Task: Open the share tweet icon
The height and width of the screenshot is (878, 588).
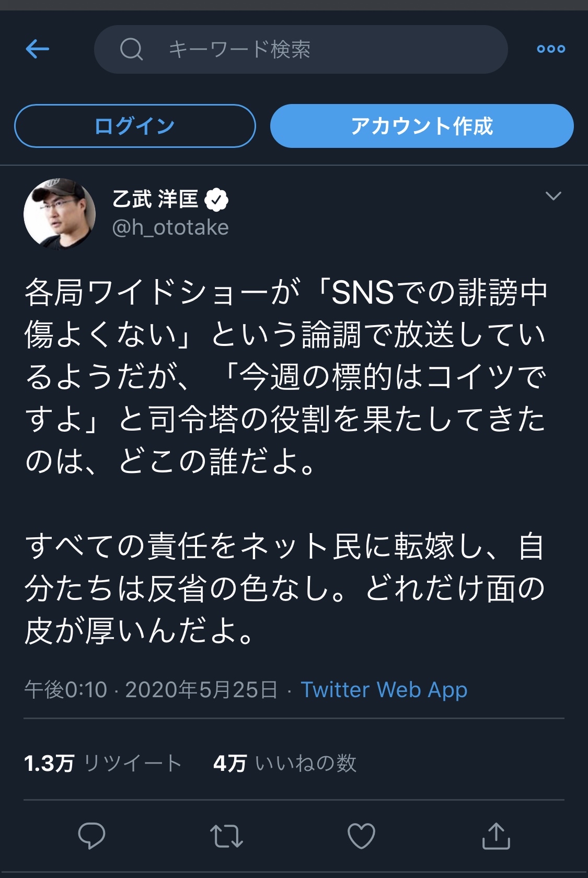Action: pos(495,835)
